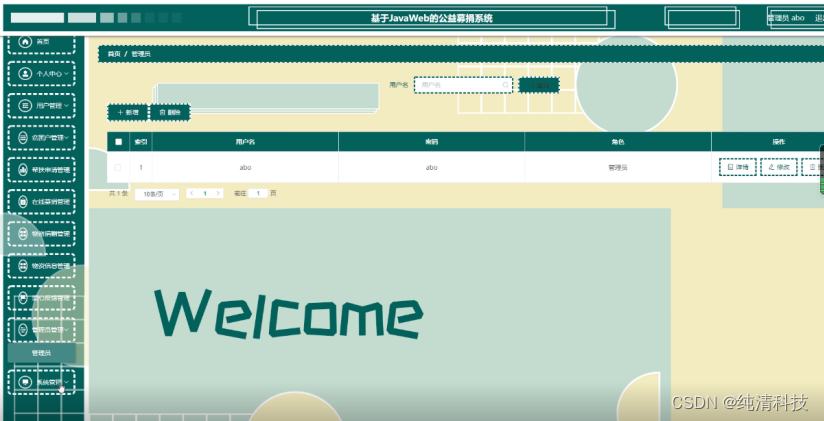Click the 操作 column header
Viewport: 824px width, 421px height.
point(779,142)
